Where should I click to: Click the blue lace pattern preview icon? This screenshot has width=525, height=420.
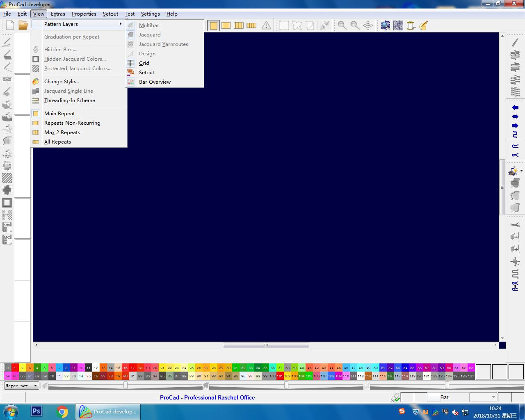(398, 25)
